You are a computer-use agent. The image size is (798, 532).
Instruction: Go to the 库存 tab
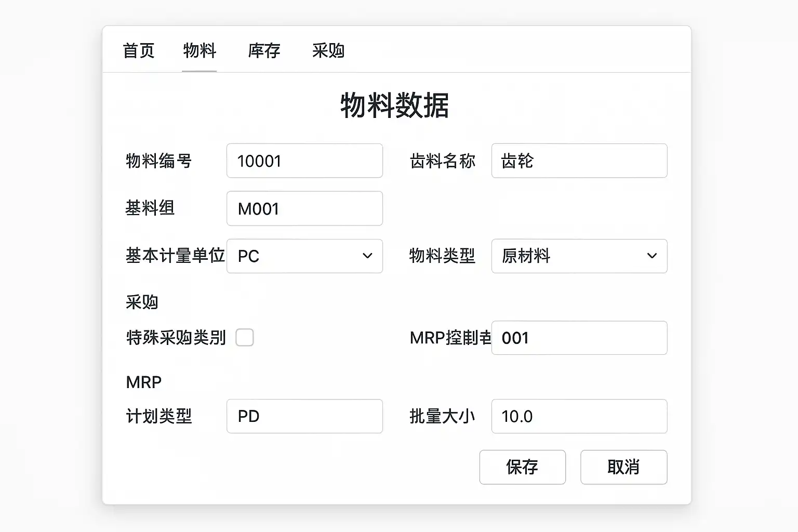[264, 51]
